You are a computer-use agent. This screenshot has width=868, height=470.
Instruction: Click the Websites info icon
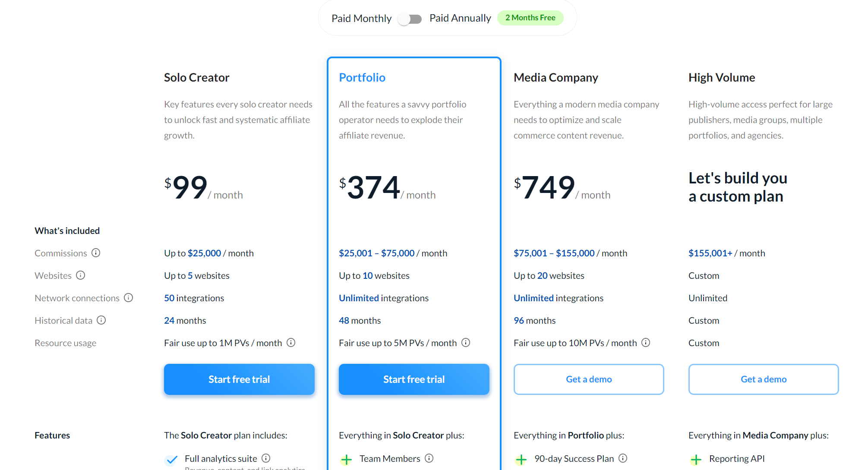(81, 275)
